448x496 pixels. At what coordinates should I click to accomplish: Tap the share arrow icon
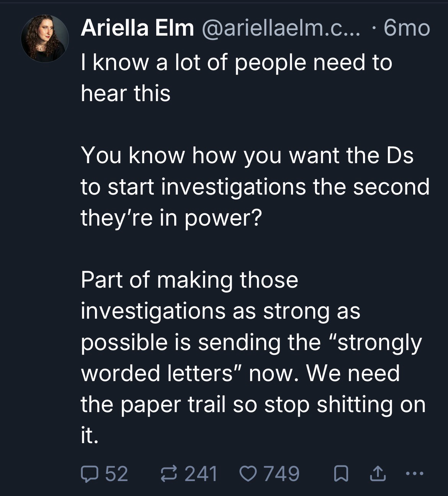point(378,475)
